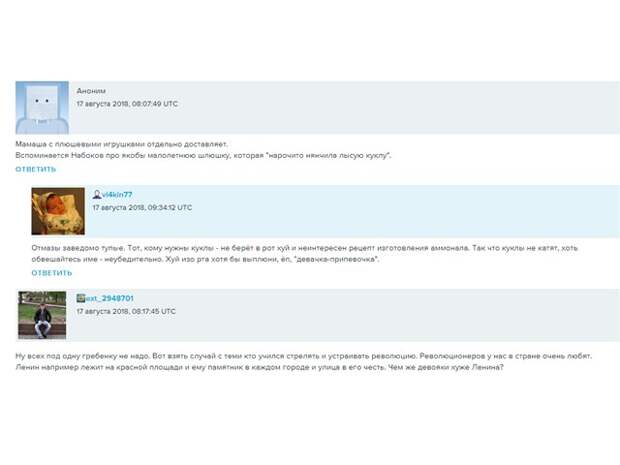The image size is (620, 465).
Task: Click the line beginning 'Ленин например лежит'
Action: pos(259,367)
